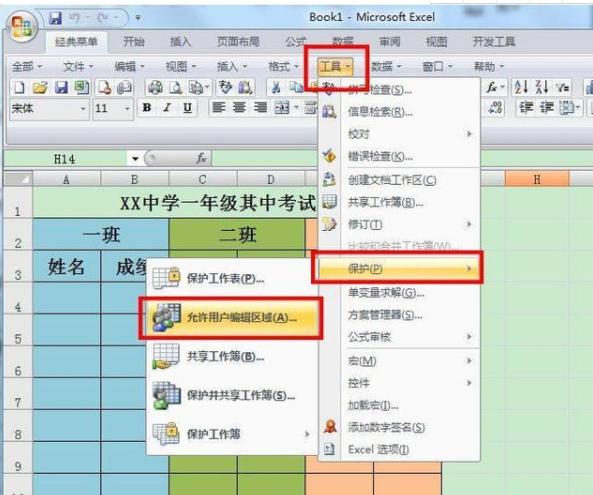Choose 保护工作表(P)... in the submenu
The height and width of the screenshot is (495, 593).
coord(231,278)
